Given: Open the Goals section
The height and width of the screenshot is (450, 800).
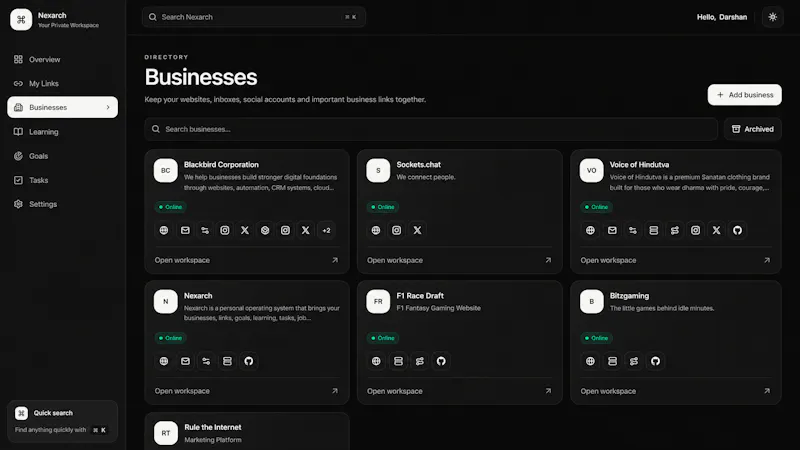Looking at the screenshot, I should click(62, 156).
